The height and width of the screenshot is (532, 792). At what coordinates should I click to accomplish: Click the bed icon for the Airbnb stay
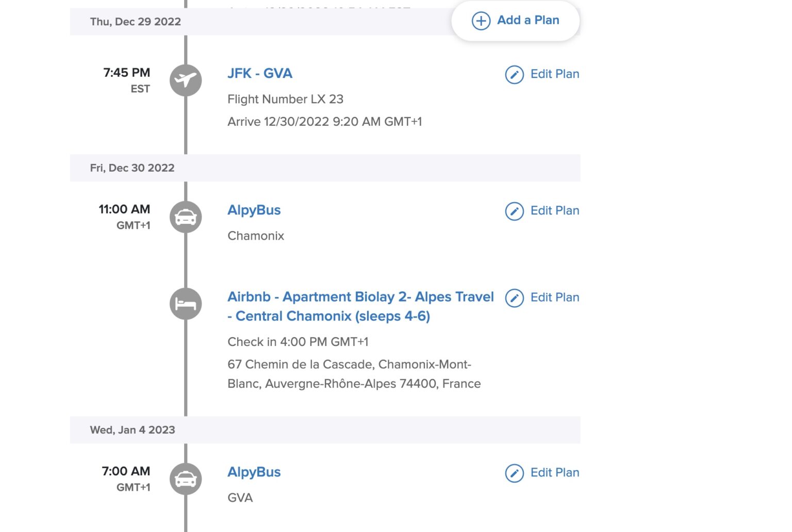click(186, 304)
